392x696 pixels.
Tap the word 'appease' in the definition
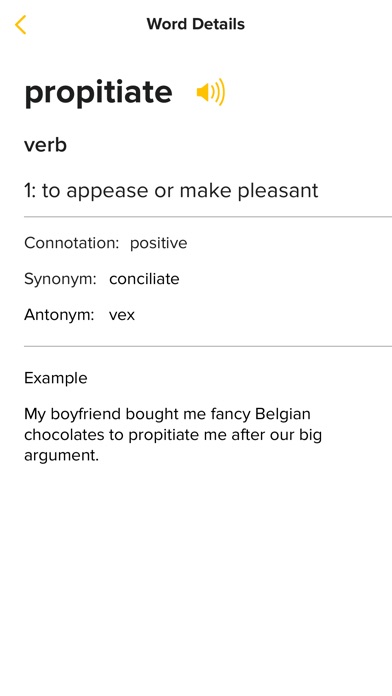pyautogui.click(x=107, y=192)
